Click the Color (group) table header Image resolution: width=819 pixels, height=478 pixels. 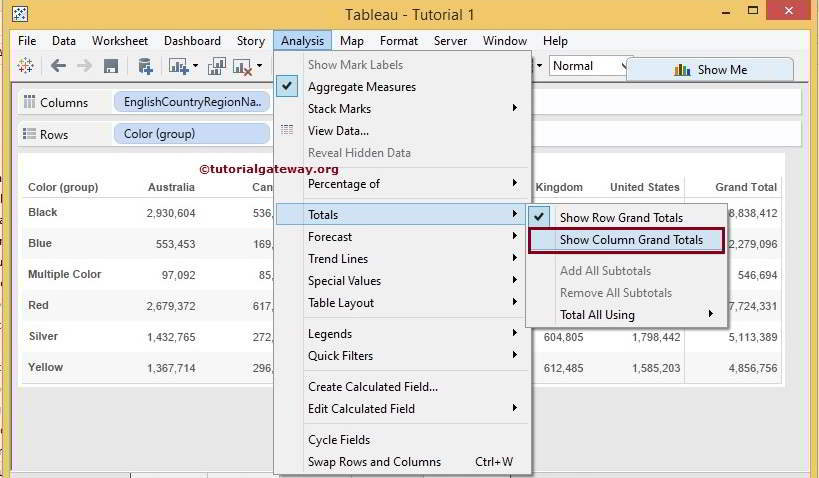pyautogui.click(x=63, y=187)
